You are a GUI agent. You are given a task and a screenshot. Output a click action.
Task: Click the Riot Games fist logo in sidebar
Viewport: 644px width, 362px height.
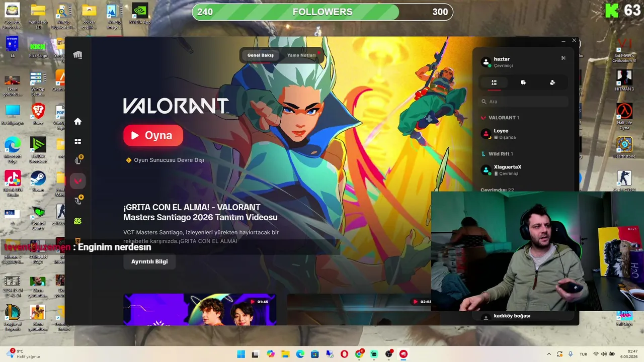coord(77,55)
